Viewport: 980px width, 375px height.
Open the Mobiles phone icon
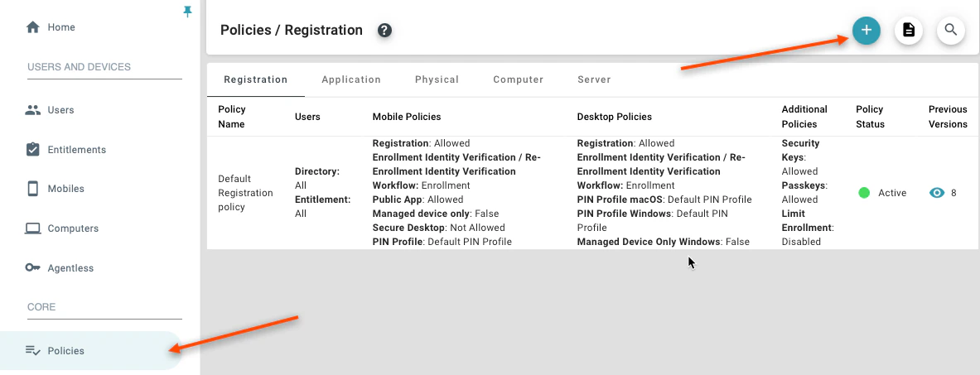coord(33,189)
